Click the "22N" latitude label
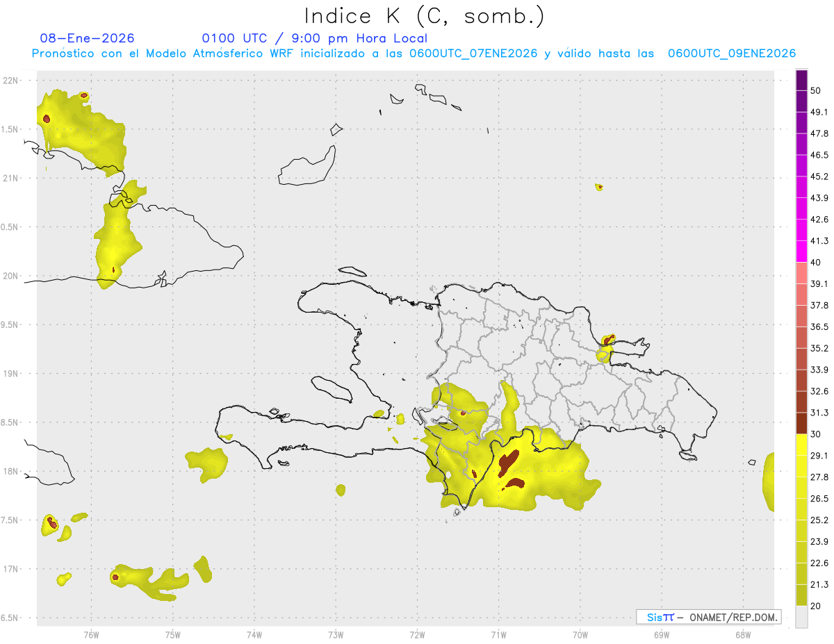Image resolution: width=834 pixels, height=644 pixels. (x=10, y=81)
